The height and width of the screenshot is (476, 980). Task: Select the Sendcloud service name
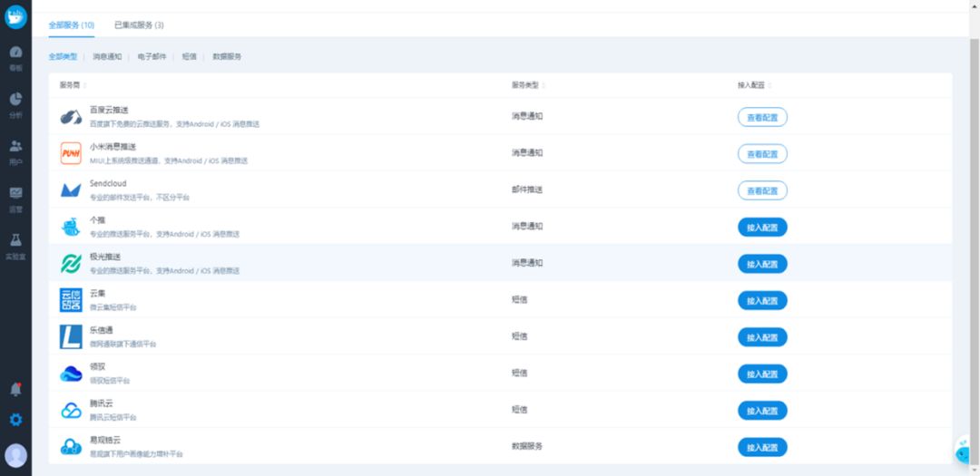click(x=108, y=184)
